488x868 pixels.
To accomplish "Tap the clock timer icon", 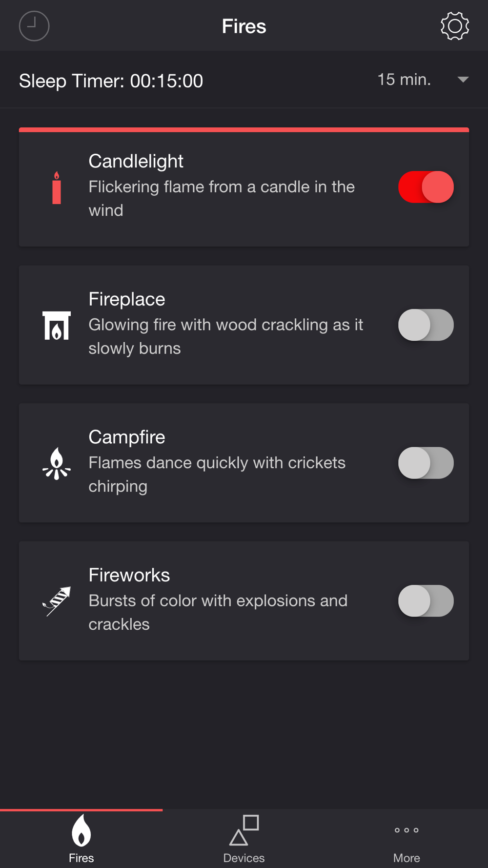I will tap(34, 26).
